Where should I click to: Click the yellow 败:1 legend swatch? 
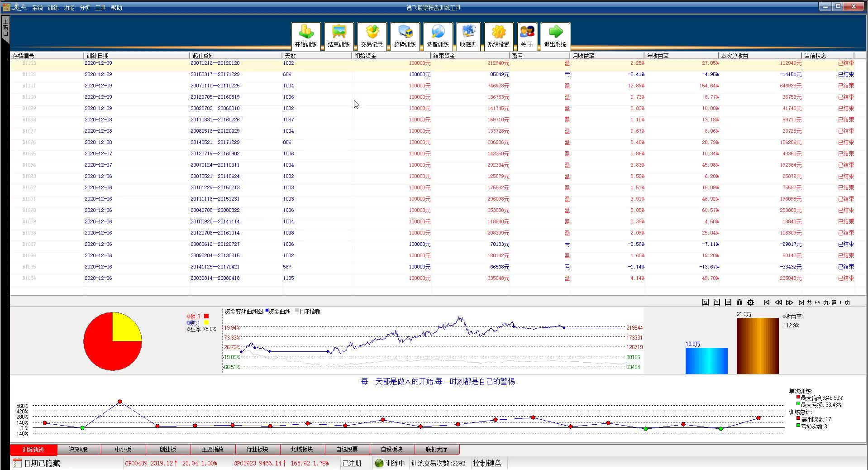206,322
